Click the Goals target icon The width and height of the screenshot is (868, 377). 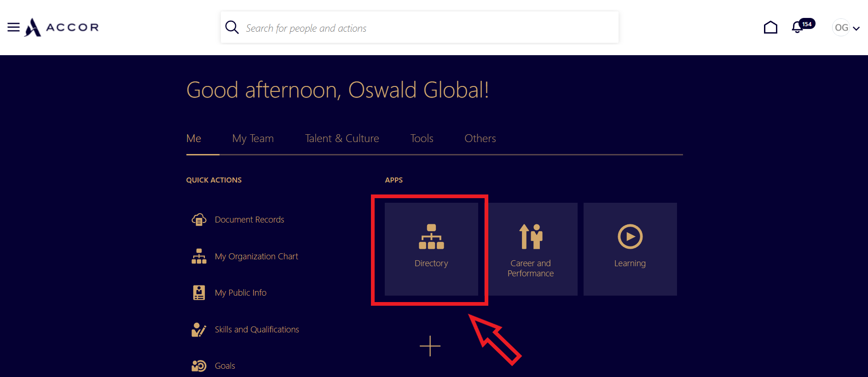click(199, 366)
